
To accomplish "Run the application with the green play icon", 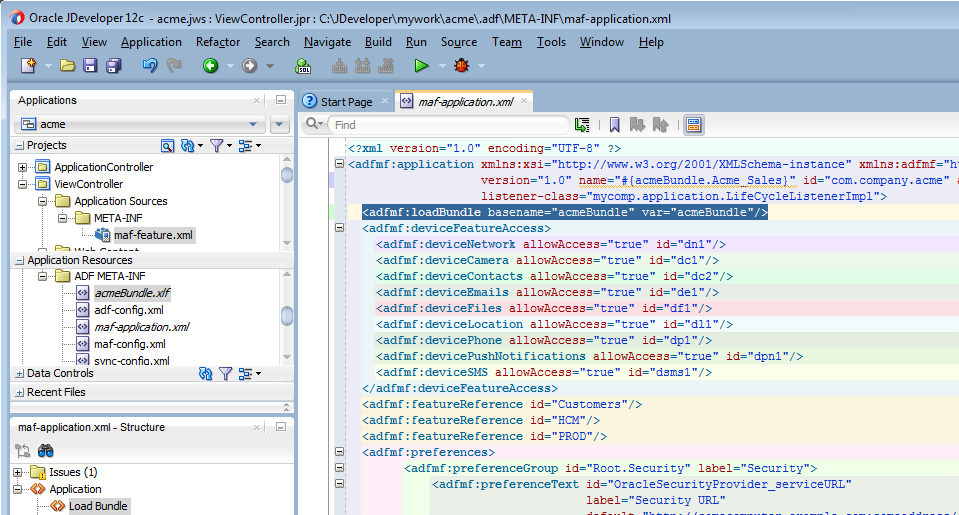I will point(421,65).
